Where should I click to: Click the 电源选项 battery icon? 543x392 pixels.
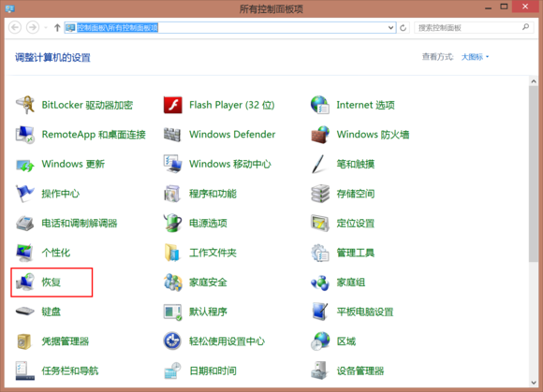(x=172, y=224)
